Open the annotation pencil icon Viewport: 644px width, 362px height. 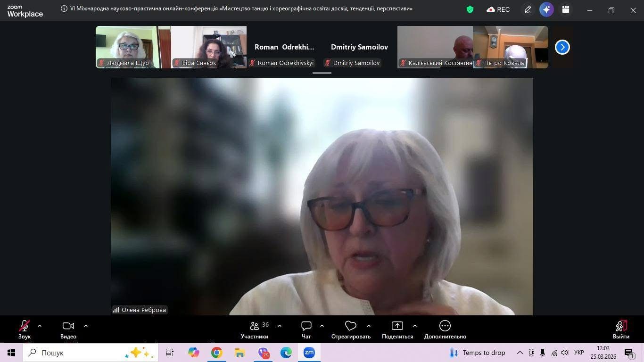528,9
